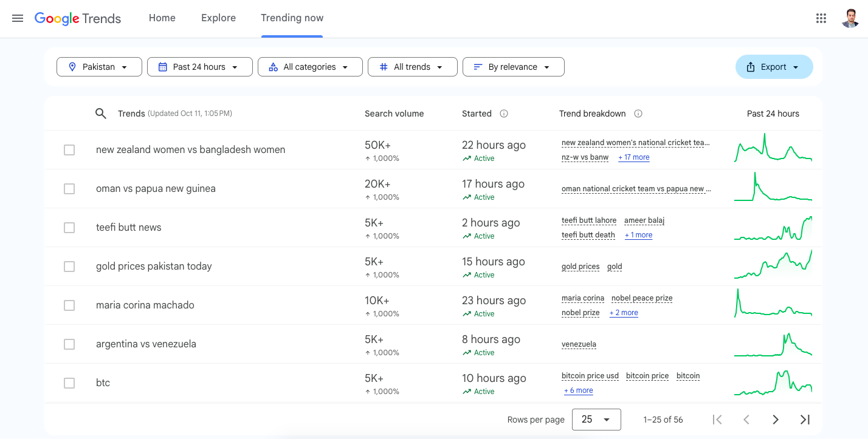
Task: Check the maria corina machado row
Action: pyautogui.click(x=69, y=305)
